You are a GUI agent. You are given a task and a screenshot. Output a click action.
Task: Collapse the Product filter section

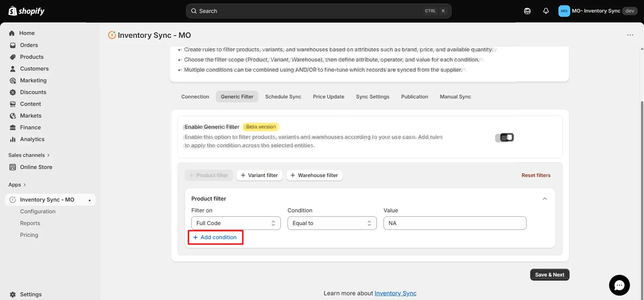pos(545,199)
